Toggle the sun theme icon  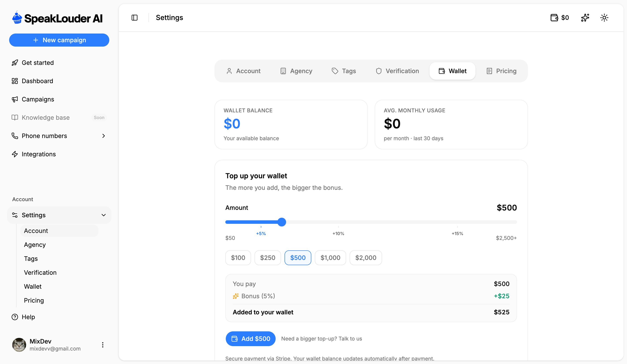(604, 18)
